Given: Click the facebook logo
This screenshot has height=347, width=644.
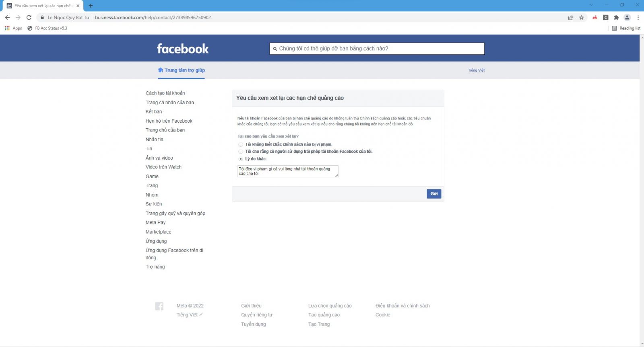Looking at the screenshot, I should 183,49.
